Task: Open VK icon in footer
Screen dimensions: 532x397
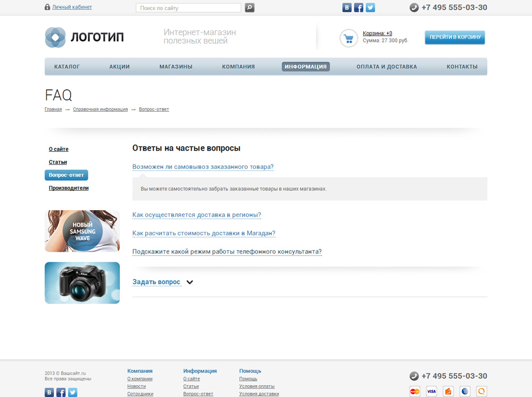Action: click(49, 392)
